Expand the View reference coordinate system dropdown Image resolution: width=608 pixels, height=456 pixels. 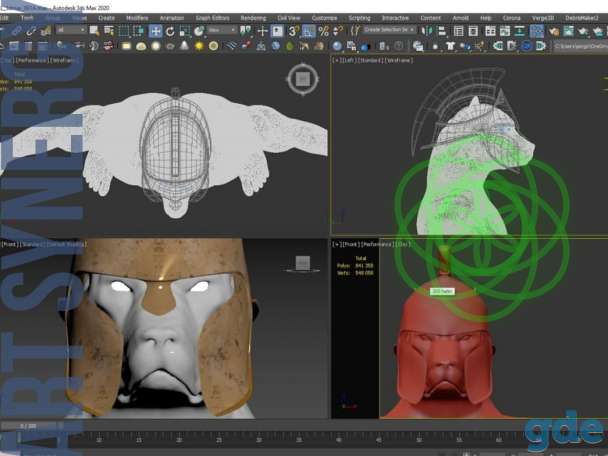221,30
